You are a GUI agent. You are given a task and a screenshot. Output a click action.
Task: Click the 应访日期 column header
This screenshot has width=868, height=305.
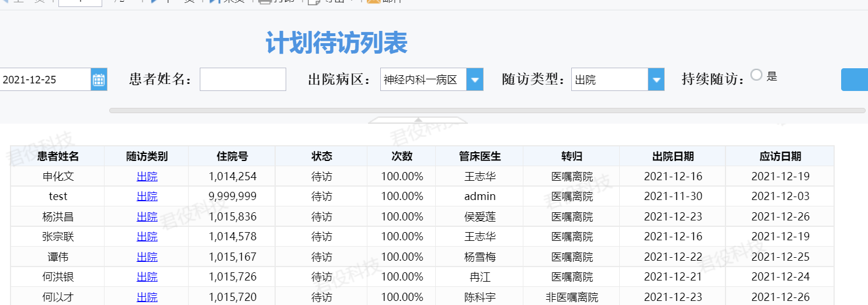coord(780,156)
